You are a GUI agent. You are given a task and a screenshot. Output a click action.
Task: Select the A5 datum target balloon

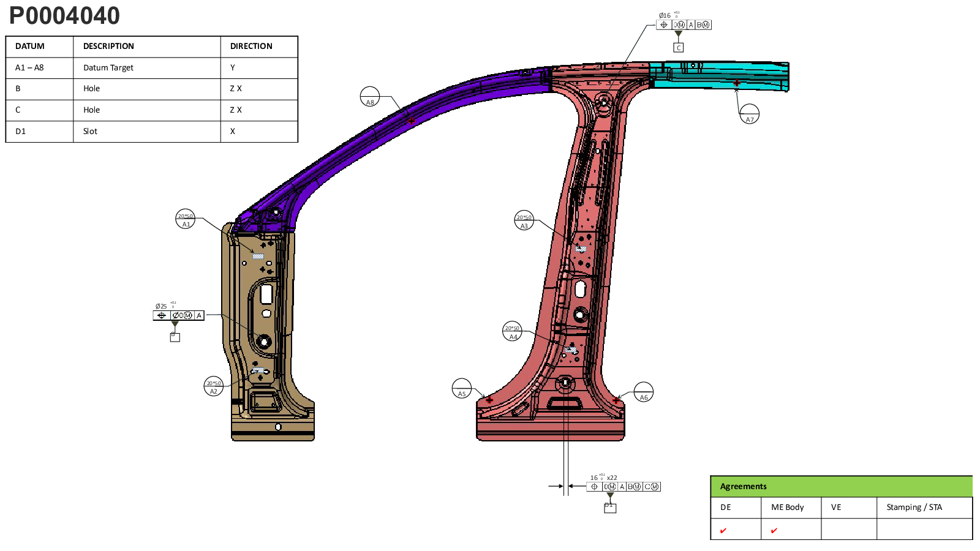(461, 388)
